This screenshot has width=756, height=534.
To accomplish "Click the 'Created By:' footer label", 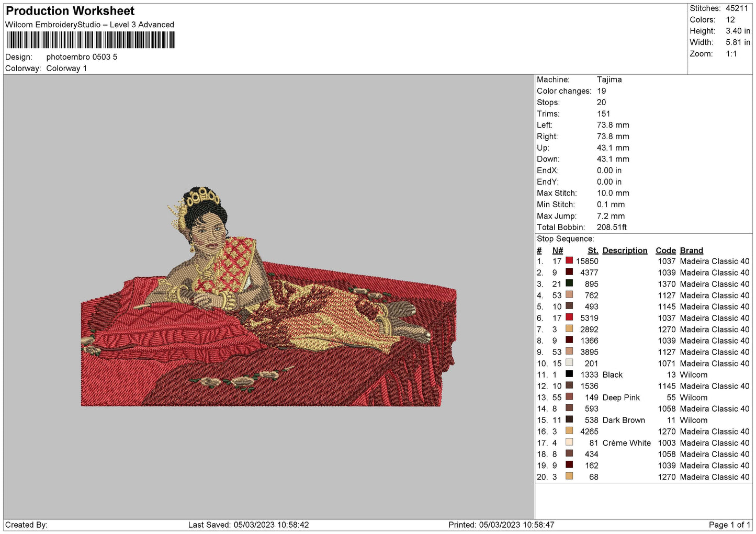I will click(26, 525).
